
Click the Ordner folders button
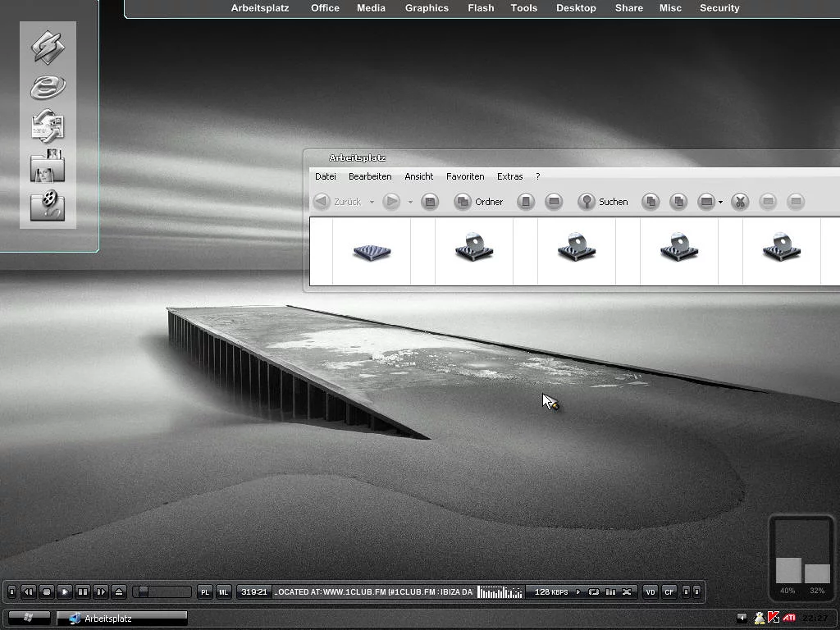click(x=479, y=202)
